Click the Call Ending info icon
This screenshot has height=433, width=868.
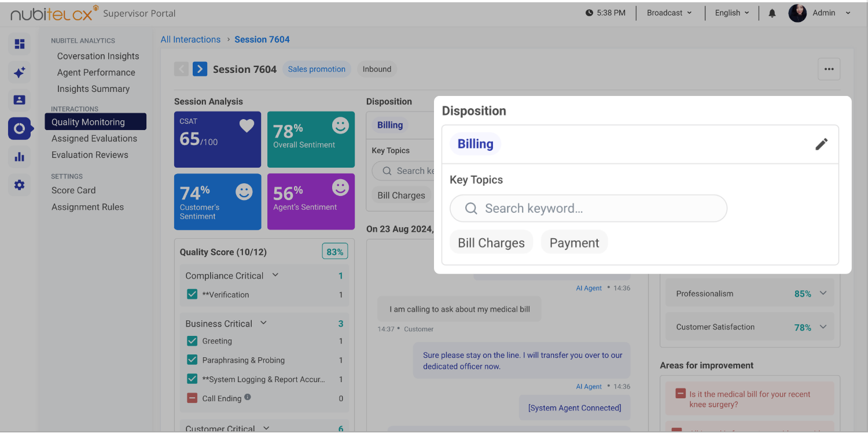[248, 397]
